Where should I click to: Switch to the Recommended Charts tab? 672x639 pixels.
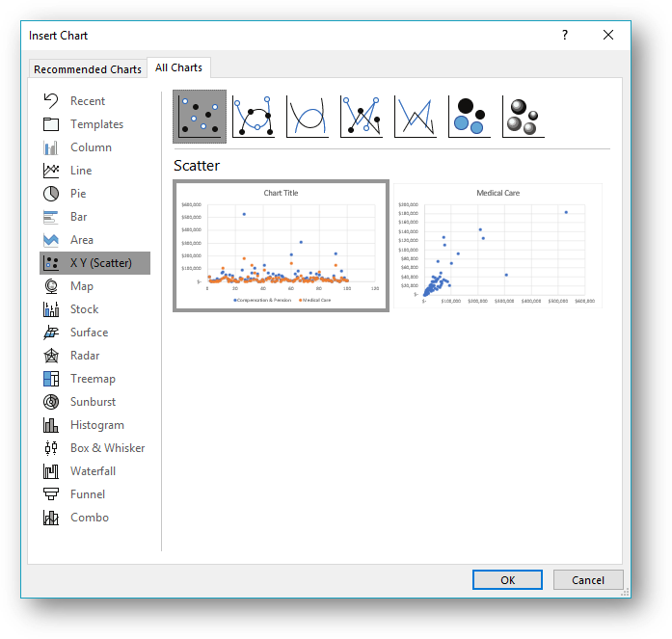87,69
